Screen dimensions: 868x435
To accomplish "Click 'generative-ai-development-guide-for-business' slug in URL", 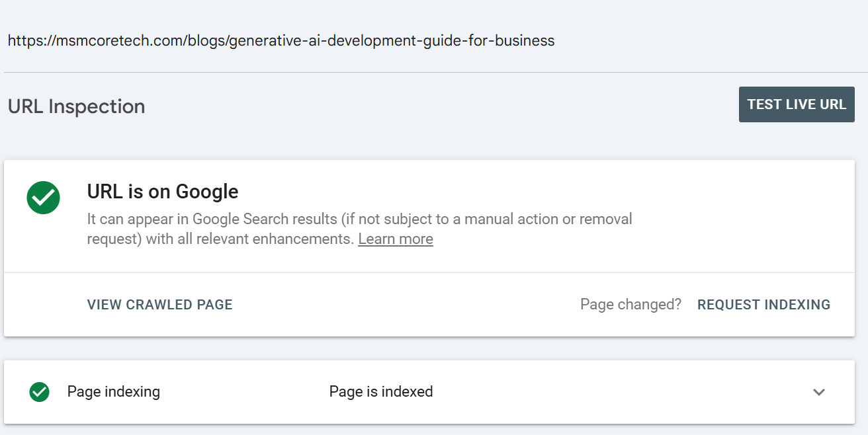I will pos(390,41).
